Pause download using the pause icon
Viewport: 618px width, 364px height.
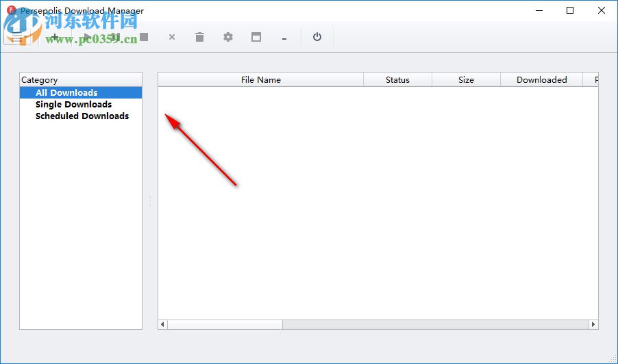pyautogui.click(x=115, y=38)
